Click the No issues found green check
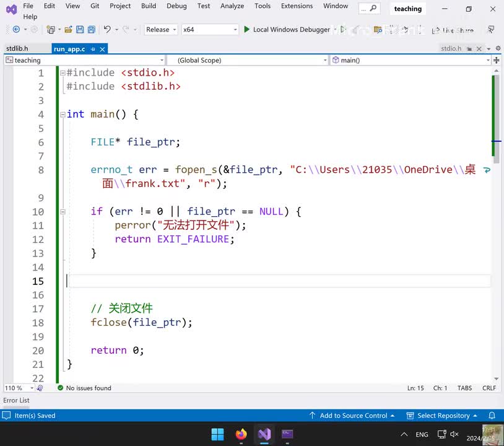 (60, 388)
